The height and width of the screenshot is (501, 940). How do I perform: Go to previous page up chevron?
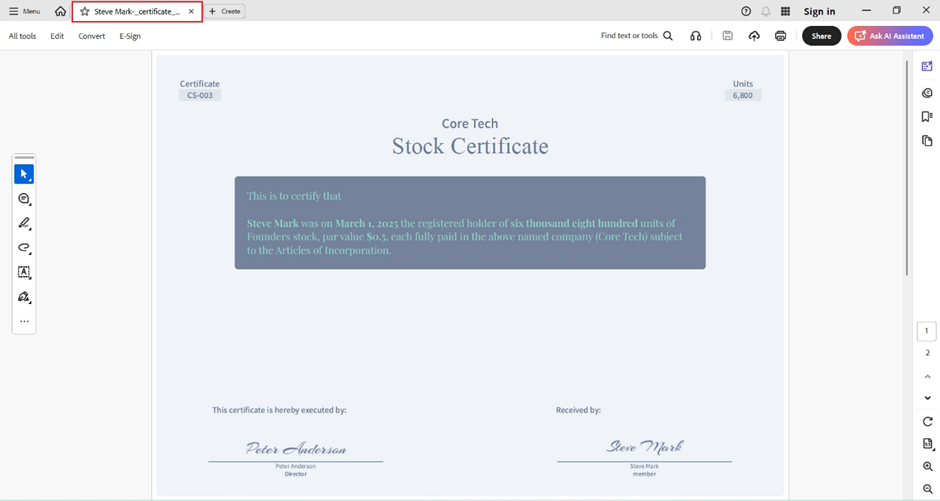pos(927,376)
